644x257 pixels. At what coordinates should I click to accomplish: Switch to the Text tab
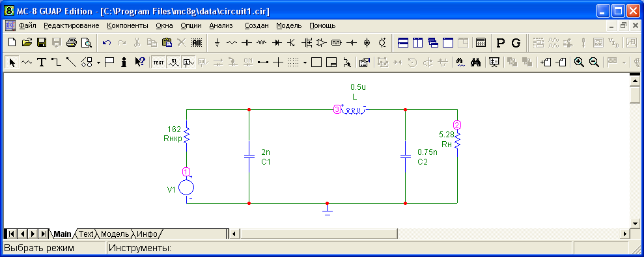point(86,234)
